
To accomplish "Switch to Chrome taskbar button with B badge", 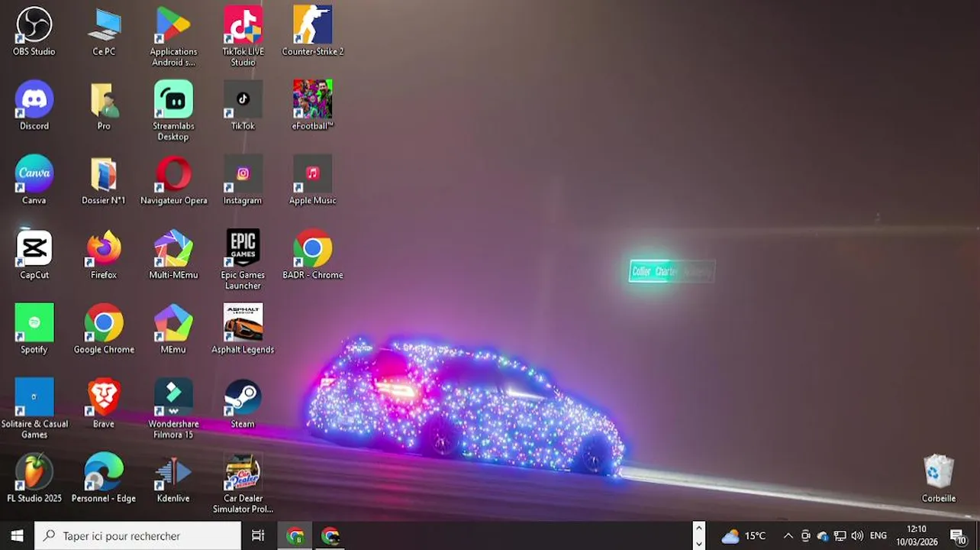I will coord(295,535).
